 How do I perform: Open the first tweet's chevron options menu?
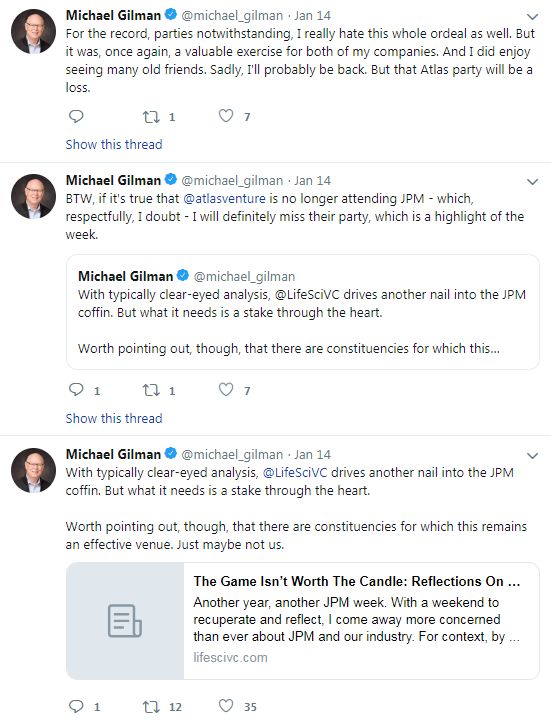[532, 17]
